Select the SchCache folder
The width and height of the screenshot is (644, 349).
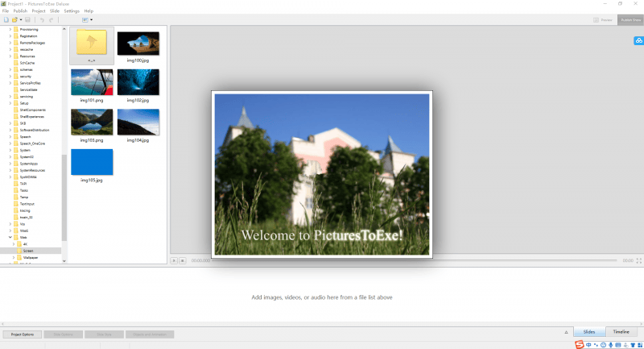point(27,63)
